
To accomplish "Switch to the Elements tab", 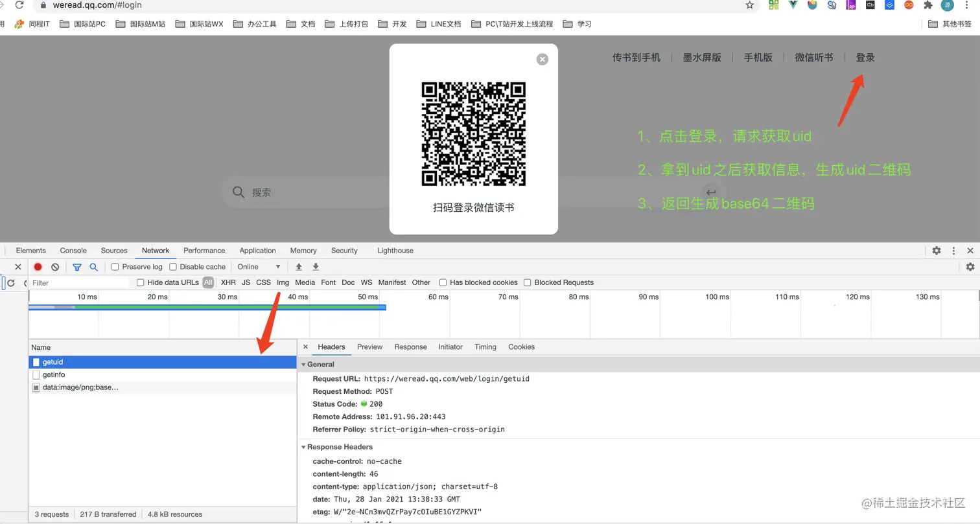I will click(31, 251).
